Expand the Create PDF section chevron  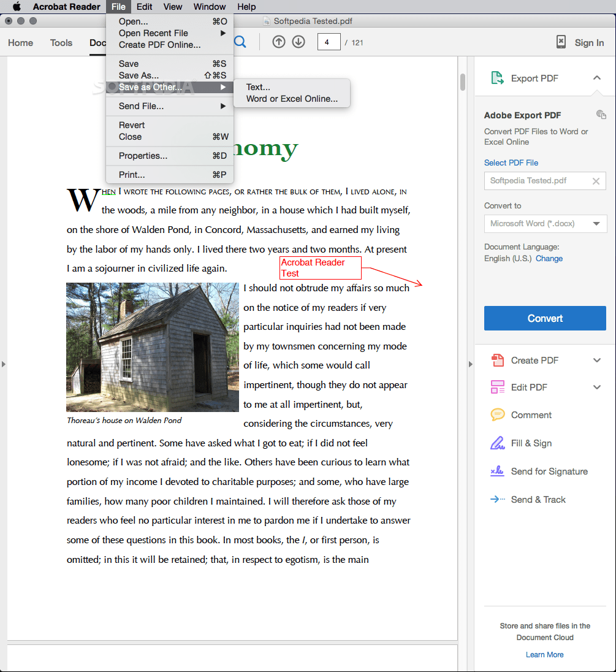click(x=597, y=361)
